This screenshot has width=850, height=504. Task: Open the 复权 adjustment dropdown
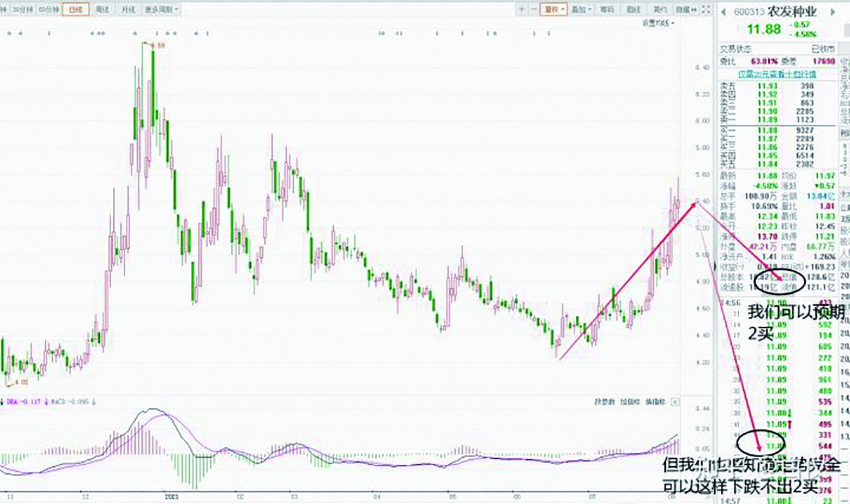554,9
